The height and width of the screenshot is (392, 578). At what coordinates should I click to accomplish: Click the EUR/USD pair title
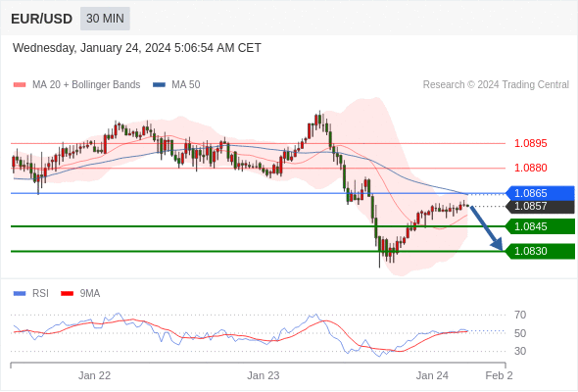click(42, 19)
